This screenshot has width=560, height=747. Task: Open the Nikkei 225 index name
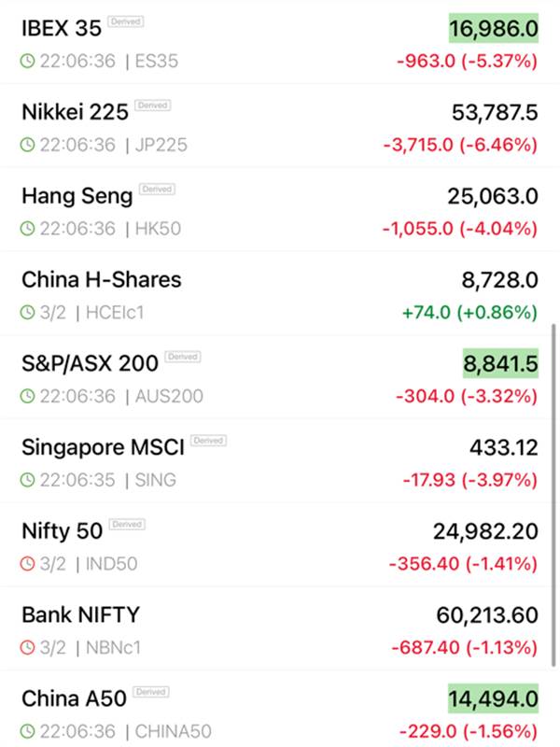[x=75, y=112]
